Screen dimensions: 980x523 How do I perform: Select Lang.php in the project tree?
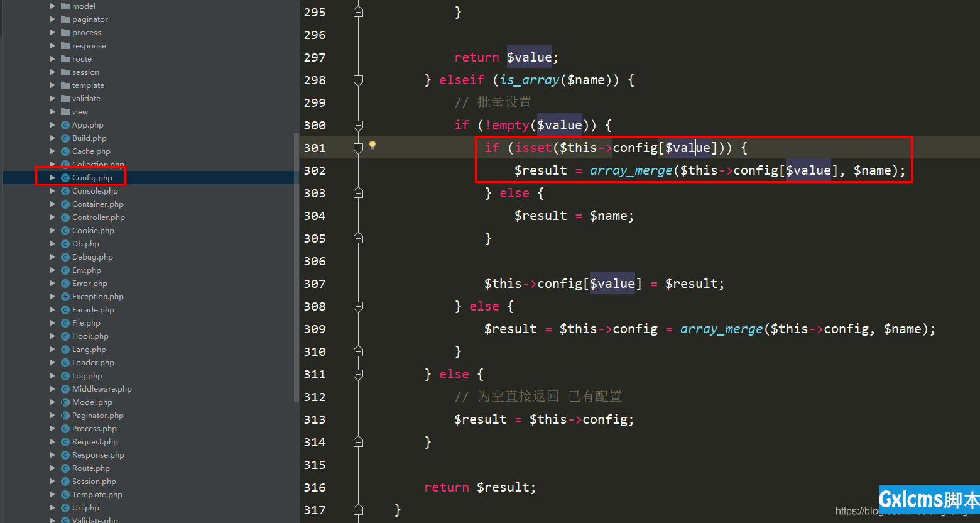tap(89, 350)
